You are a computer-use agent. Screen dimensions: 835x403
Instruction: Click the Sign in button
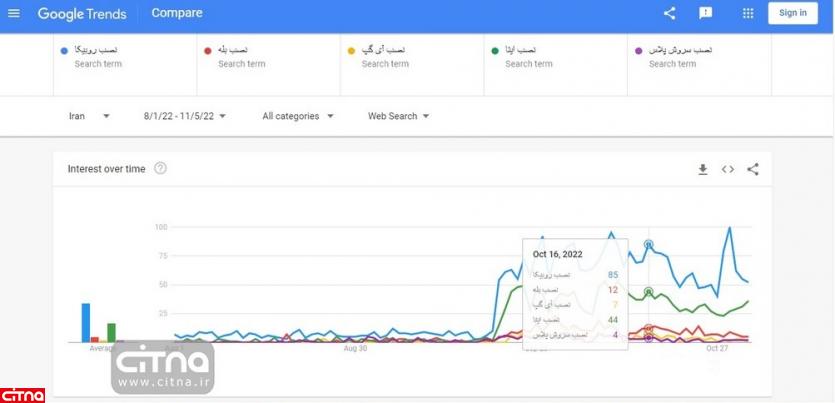pyautogui.click(x=793, y=13)
